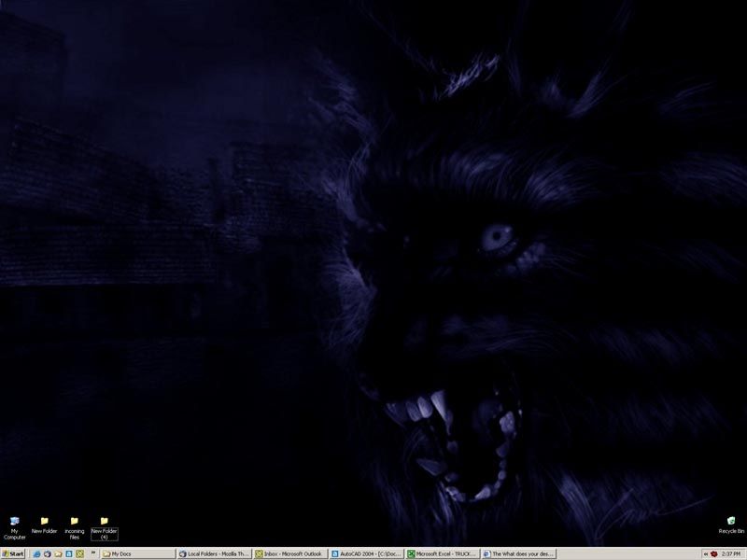This screenshot has height=560, width=747.
Task: Launch Outlook from Quick Launch
Action: click(x=79, y=553)
